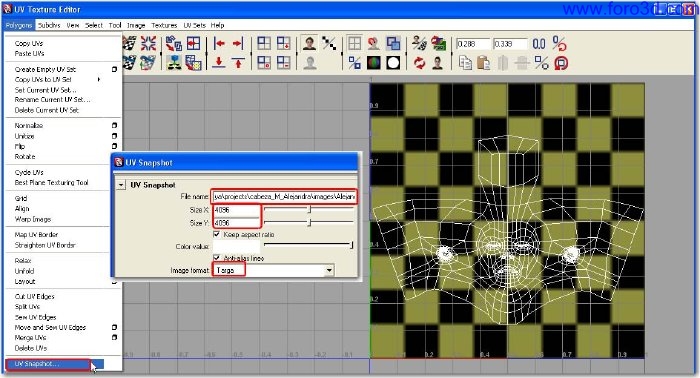
Task: Select Sew UV Edges menu entry
Action: click(35, 317)
